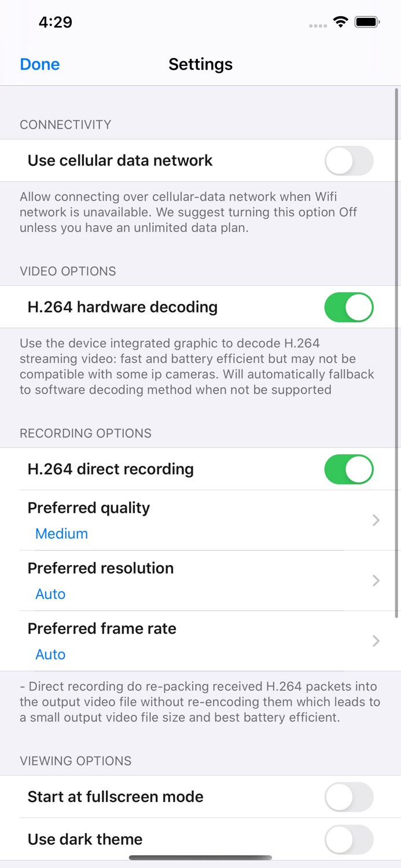401x868 pixels.
Task: Turn off H.264 direct recording
Action: (x=349, y=469)
